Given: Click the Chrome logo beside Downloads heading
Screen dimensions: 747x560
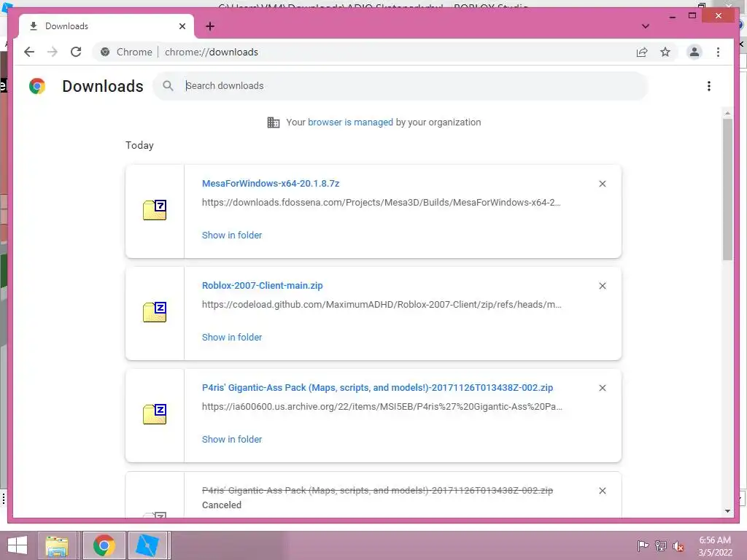Looking at the screenshot, I should pos(37,86).
